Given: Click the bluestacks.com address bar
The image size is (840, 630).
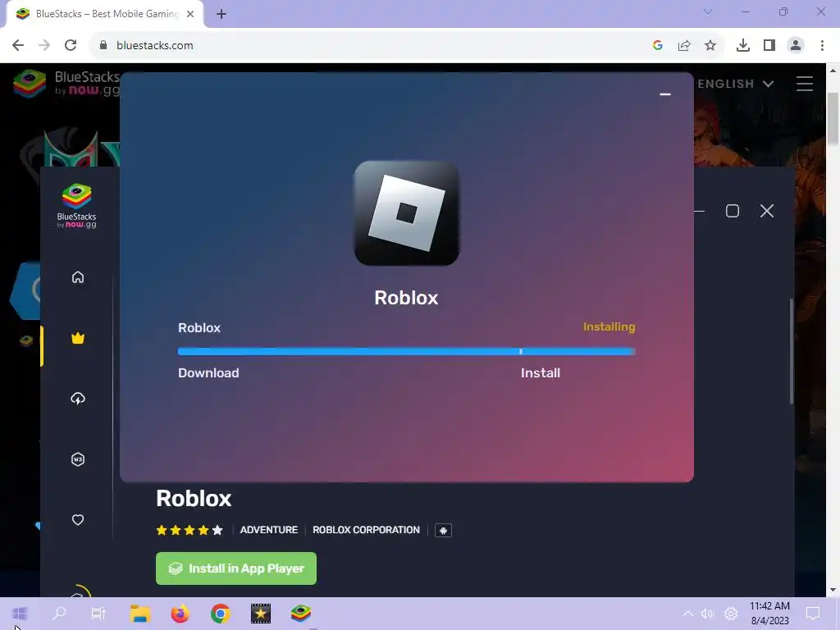Looking at the screenshot, I should (370, 46).
